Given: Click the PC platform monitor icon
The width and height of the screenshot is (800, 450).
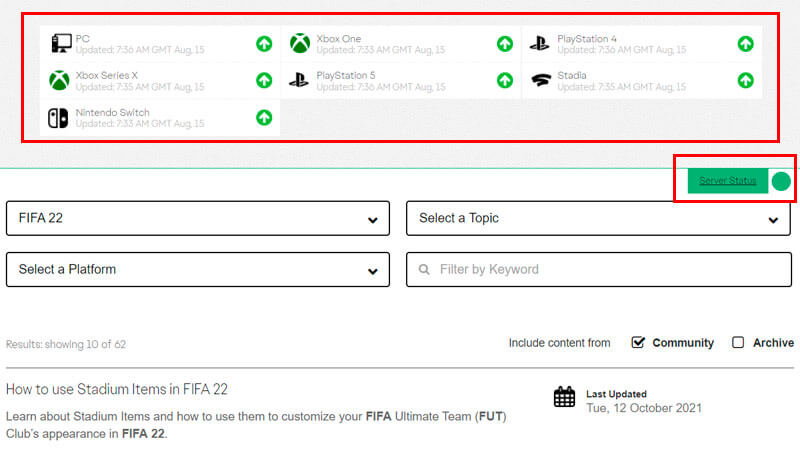Looking at the screenshot, I should [x=62, y=43].
